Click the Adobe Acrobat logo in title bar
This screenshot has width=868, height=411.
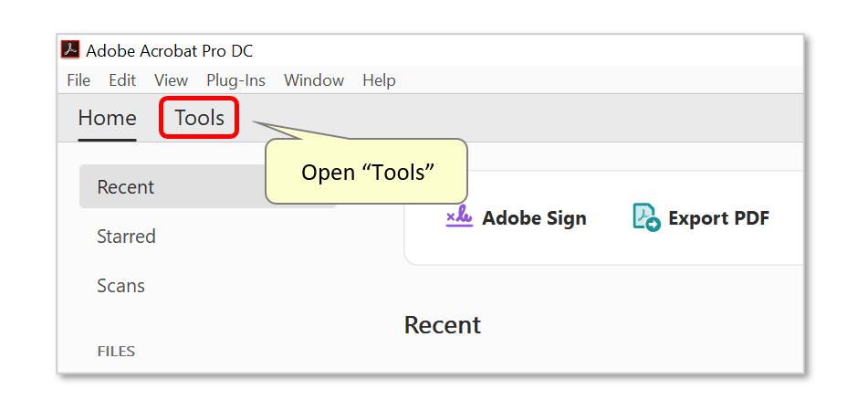pos(70,50)
